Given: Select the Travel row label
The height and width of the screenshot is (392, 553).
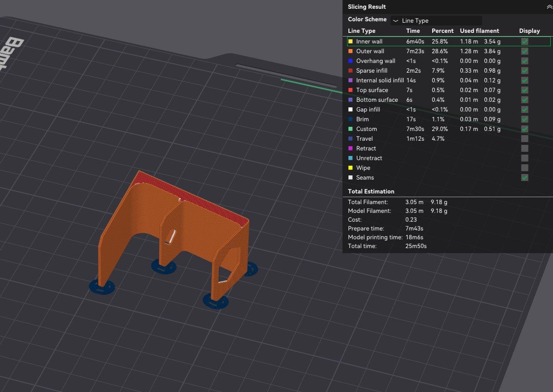Looking at the screenshot, I should (x=364, y=139).
